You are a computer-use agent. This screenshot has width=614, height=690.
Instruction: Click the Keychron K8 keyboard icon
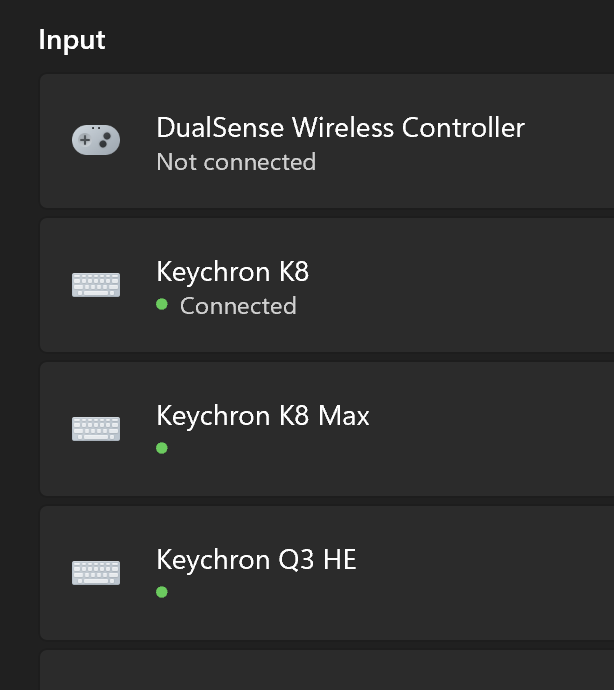coord(96,285)
